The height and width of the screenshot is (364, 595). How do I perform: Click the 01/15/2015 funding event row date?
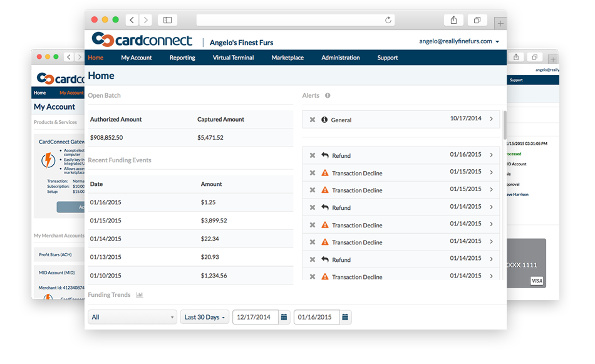click(105, 221)
